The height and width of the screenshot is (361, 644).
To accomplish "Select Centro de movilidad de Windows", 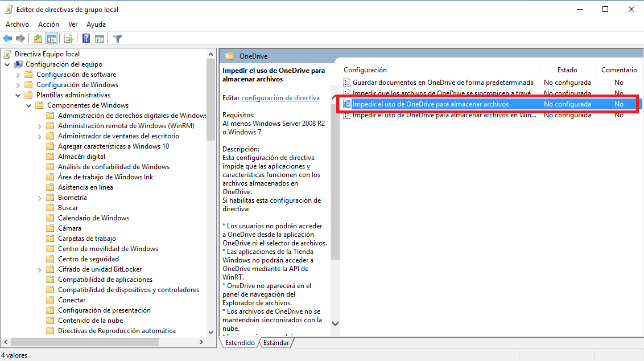I will pyautogui.click(x=108, y=249).
